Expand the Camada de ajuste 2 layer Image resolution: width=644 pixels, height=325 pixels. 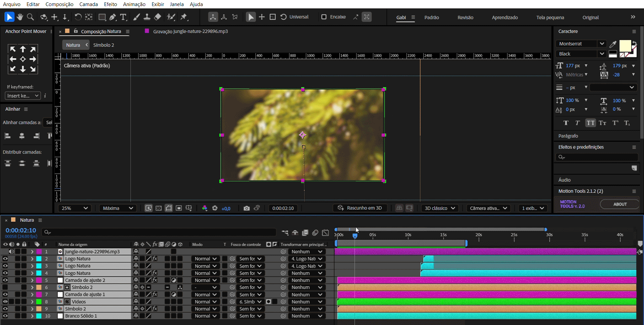pos(32,280)
